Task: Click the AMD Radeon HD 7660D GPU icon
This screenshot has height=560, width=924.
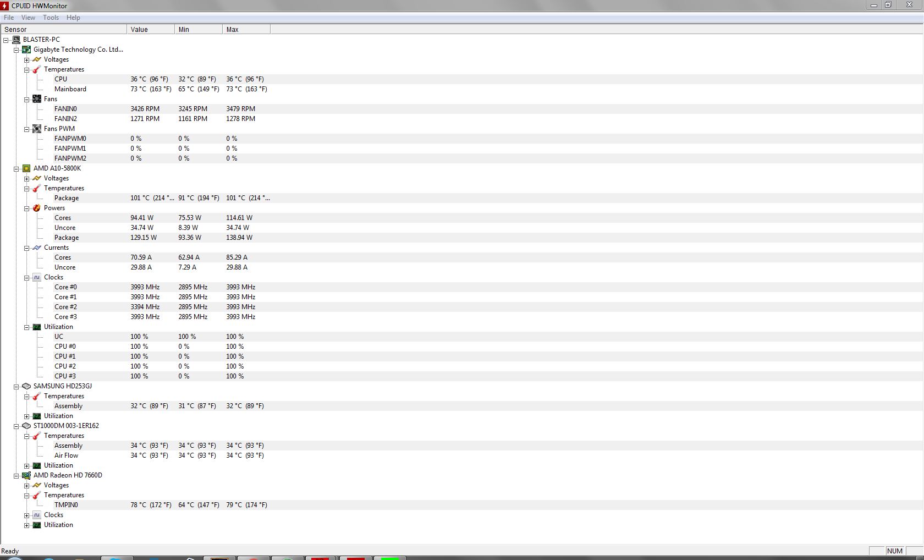Action: click(26, 475)
